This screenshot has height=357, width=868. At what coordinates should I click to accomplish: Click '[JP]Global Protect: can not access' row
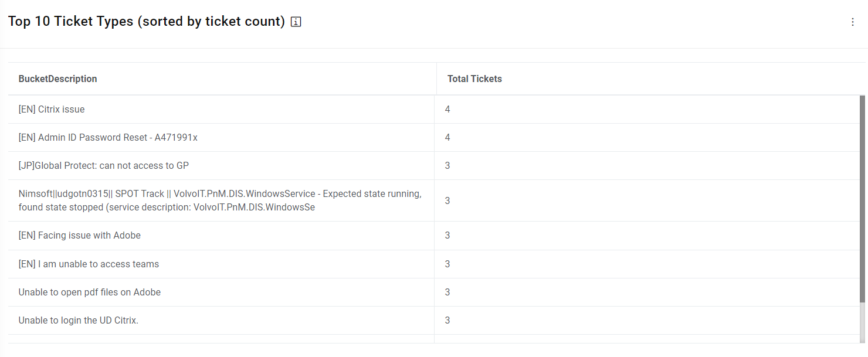104,166
